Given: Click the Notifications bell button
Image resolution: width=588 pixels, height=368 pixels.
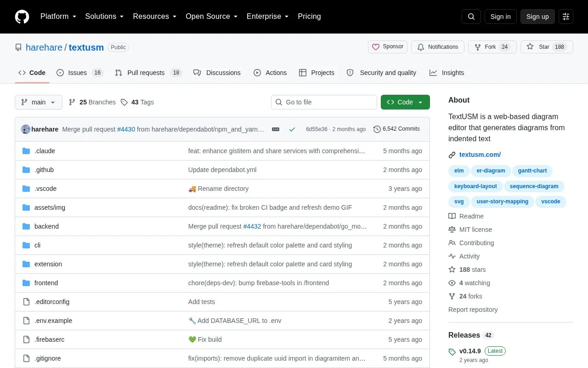Looking at the screenshot, I should (x=438, y=47).
